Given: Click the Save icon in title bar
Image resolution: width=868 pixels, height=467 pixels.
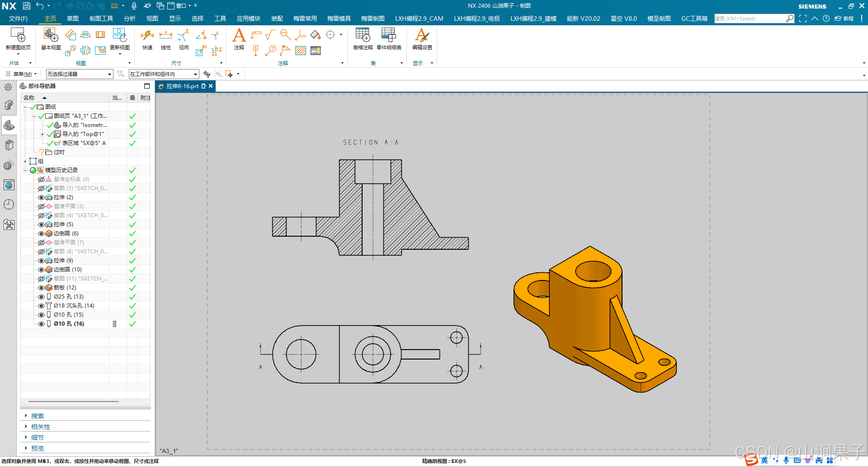Looking at the screenshot, I should click(26, 6).
